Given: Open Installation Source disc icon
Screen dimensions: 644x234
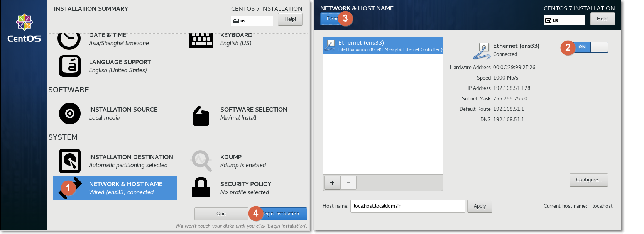Looking at the screenshot, I should [x=70, y=114].
